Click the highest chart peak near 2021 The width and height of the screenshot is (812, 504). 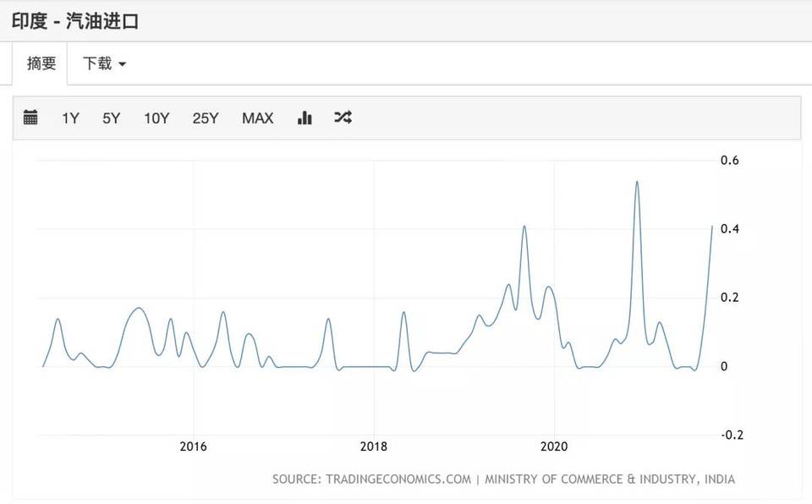pyautogui.click(x=636, y=182)
